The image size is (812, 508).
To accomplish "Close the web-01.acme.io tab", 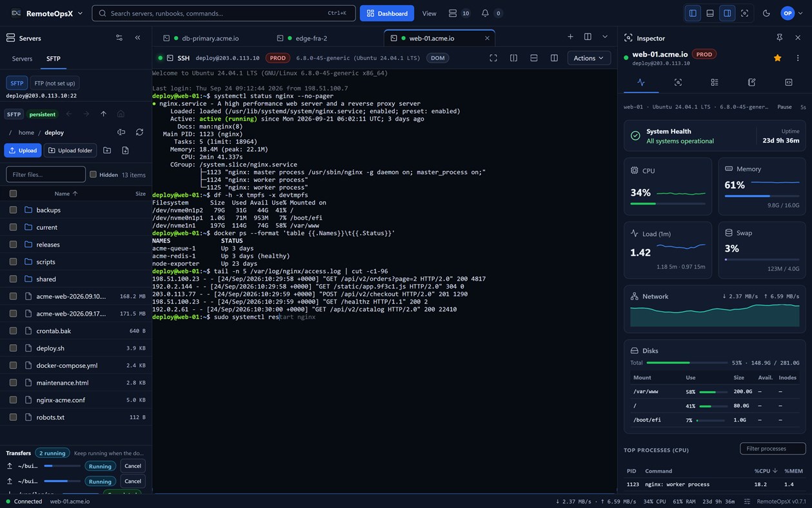I will [x=487, y=38].
